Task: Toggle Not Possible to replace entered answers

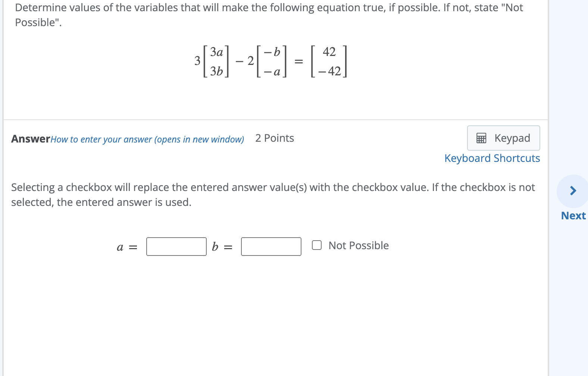Action: tap(317, 245)
